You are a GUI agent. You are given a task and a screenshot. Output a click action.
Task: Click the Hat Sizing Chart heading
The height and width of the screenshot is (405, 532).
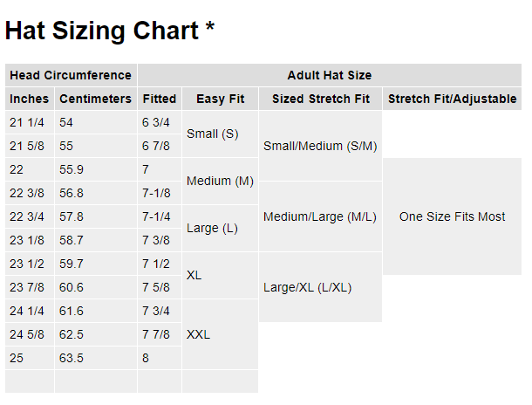coord(110,31)
